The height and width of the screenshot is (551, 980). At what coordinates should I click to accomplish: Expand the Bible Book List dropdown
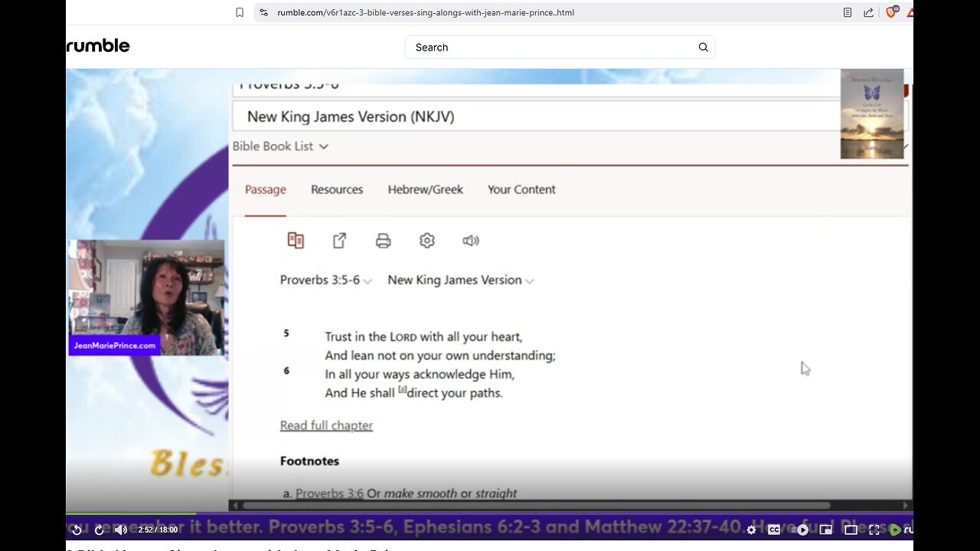tap(280, 146)
